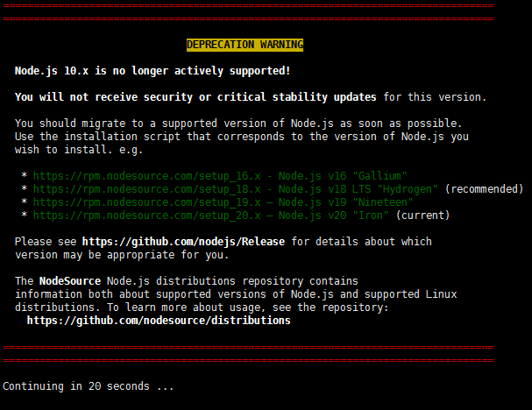Click the '(current)' text
532x410 pixels.
tap(422, 216)
